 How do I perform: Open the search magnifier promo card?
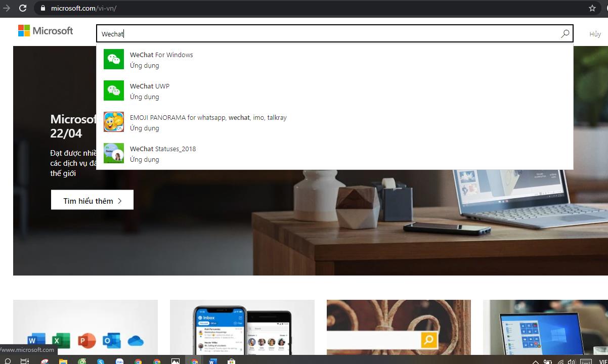pos(399,327)
